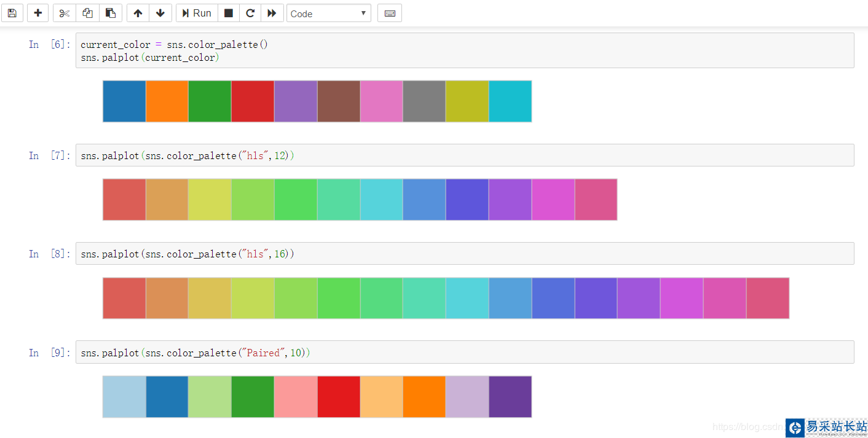
Task: Move selected cell down arrow
Action: click(160, 13)
